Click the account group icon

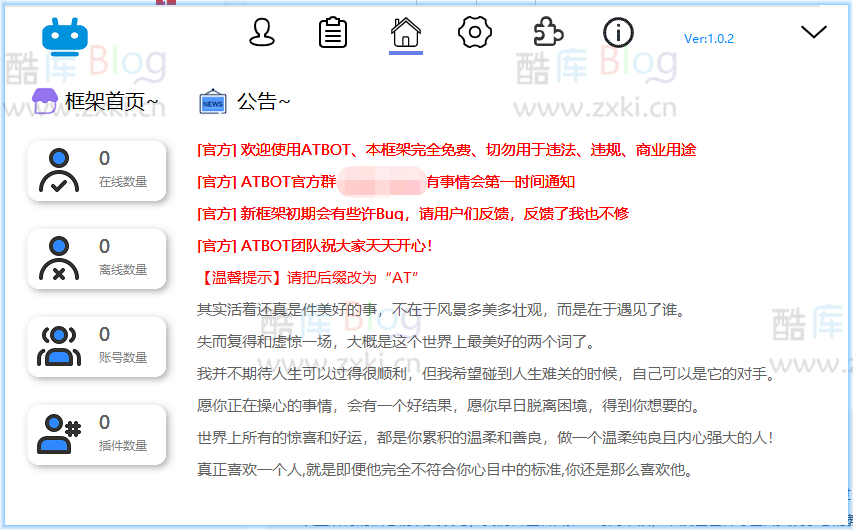(x=59, y=347)
